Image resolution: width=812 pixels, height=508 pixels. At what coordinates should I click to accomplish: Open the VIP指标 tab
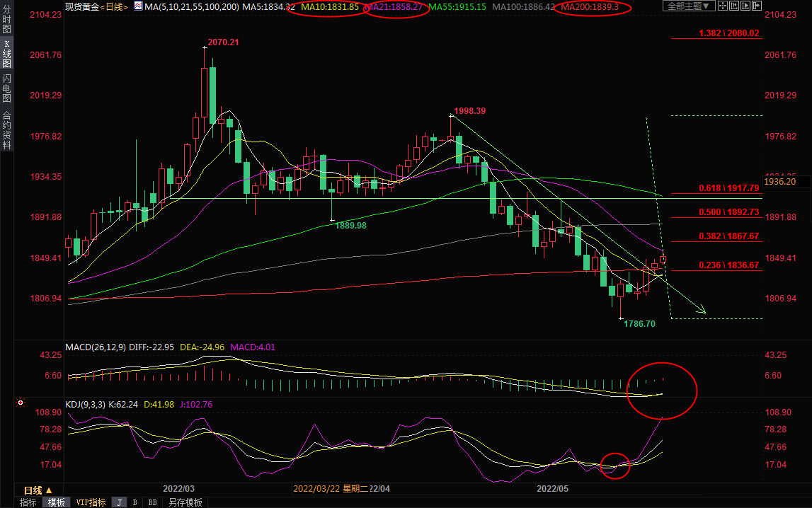pyautogui.click(x=91, y=502)
